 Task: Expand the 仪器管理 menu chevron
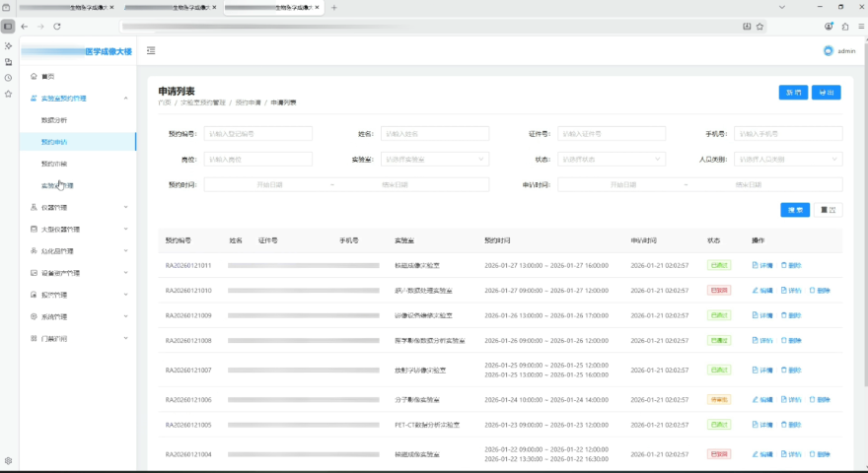[125, 208]
